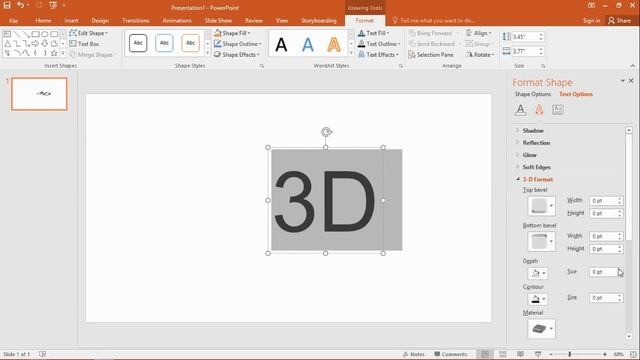Expand the Reflection section
This screenshot has width=640, height=360.
point(536,143)
